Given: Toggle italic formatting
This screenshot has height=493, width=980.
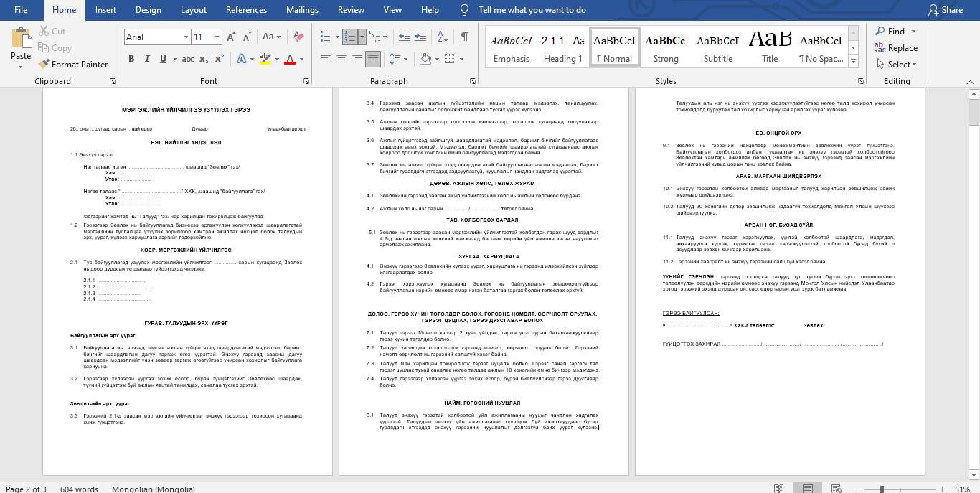Looking at the screenshot, I should pos(148,59).
